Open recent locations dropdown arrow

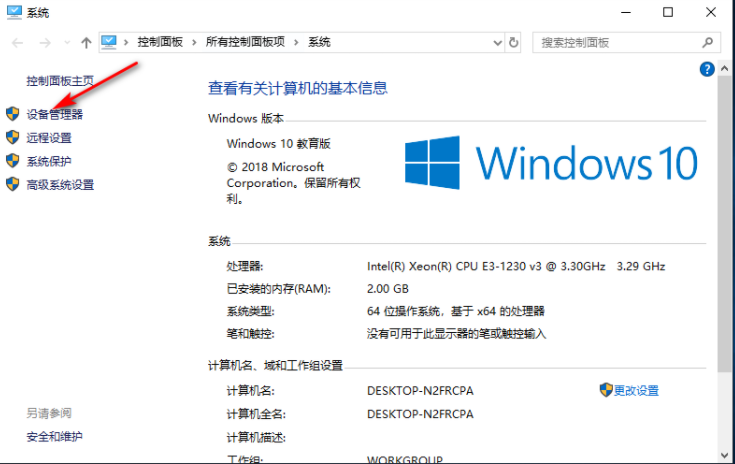tap(67, 43)
